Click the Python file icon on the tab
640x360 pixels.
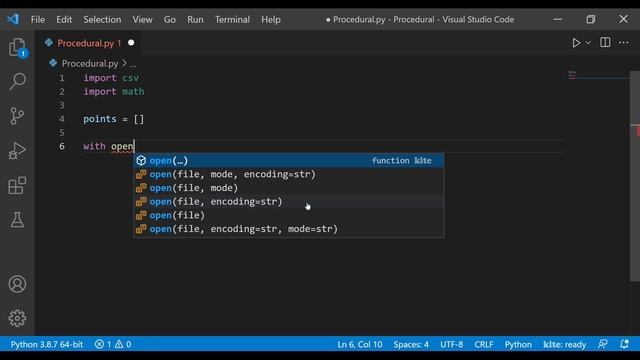49,42
